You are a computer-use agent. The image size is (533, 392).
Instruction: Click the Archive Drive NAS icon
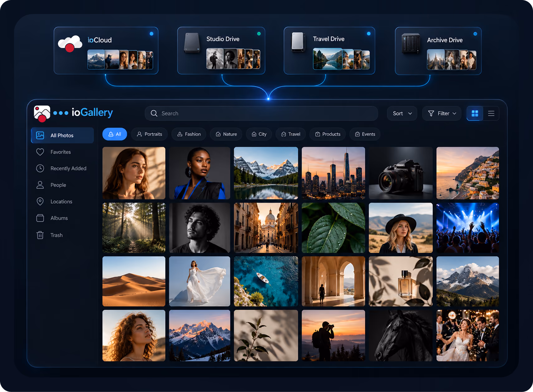pos(411,43)
